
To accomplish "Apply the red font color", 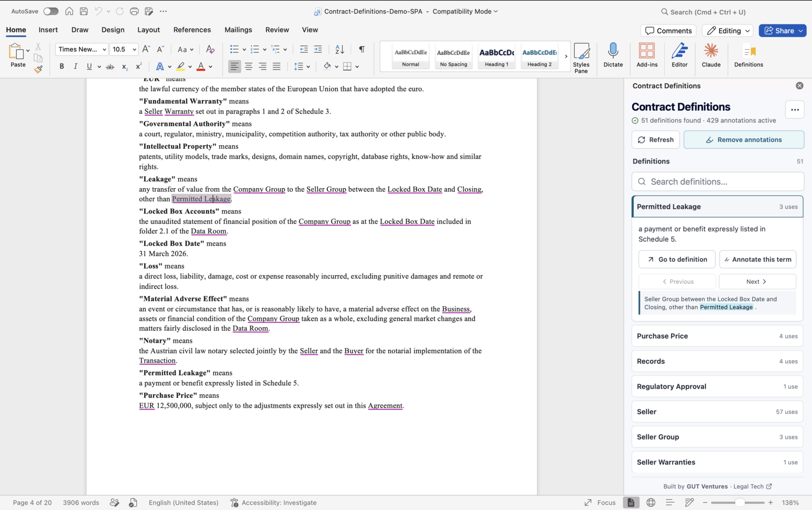I will coord(201,66).
